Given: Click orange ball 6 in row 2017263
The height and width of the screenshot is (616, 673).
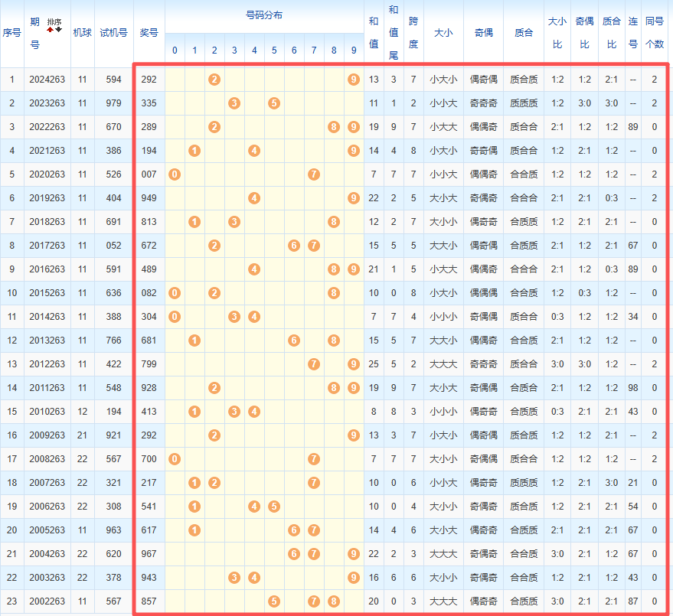Looking at the screenshot, I should (x=294, y=246).
